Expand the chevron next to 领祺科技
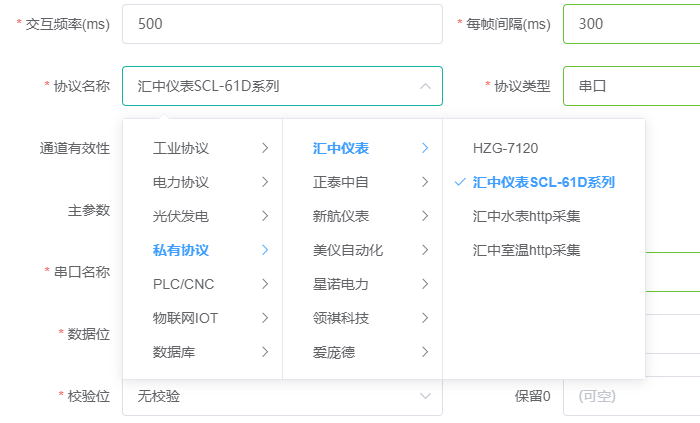 (x=425, y=318)
